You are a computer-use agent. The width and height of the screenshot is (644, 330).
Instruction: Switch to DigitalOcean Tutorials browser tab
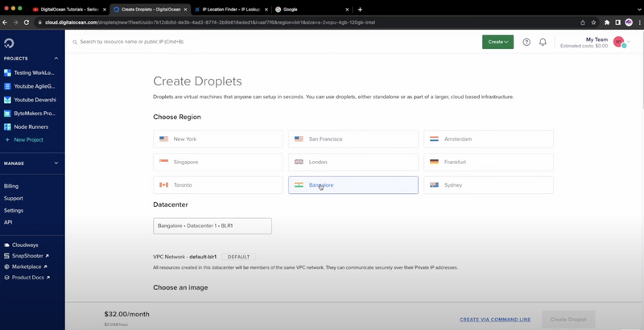tap(68, 10)
